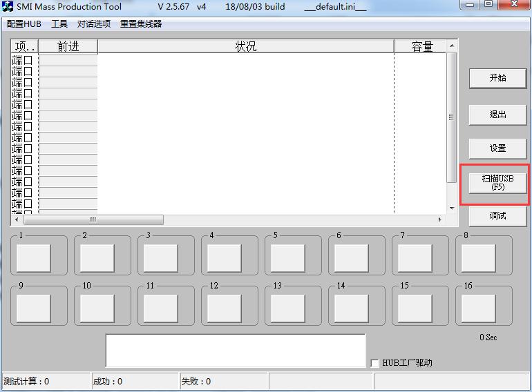
Task: Click the horizontal scroll right arrow
Action: point(440,219)
